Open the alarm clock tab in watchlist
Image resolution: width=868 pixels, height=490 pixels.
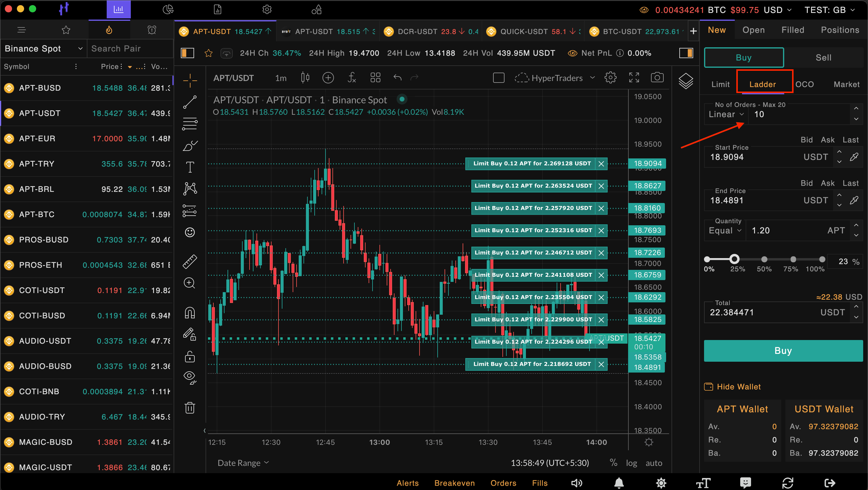(x=152, y=30)
